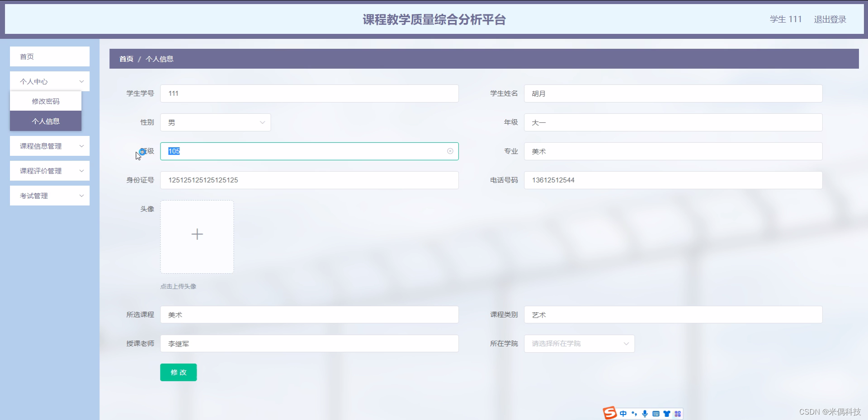Clear the class number field with X icon
The image size is (868, 420).
(450, 151)
